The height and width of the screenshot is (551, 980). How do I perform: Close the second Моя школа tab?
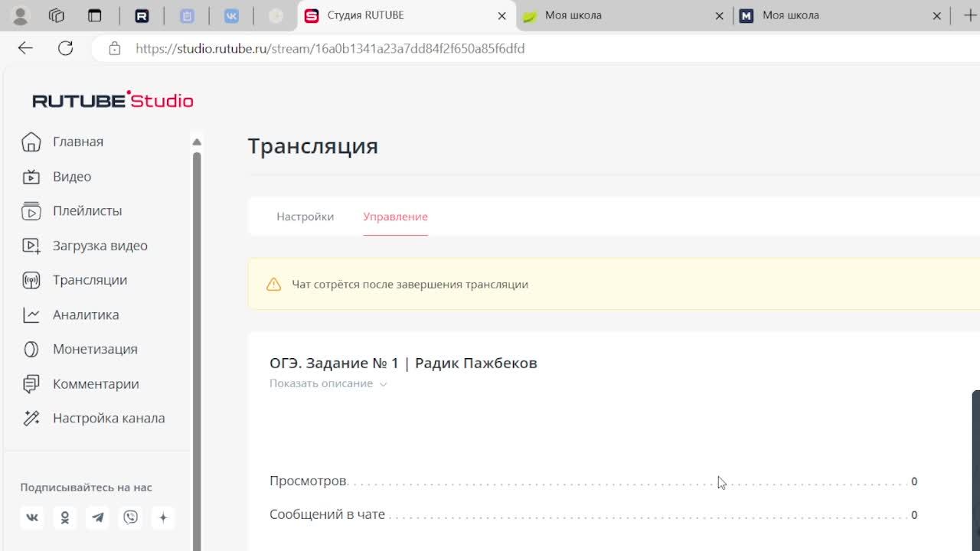936,15
